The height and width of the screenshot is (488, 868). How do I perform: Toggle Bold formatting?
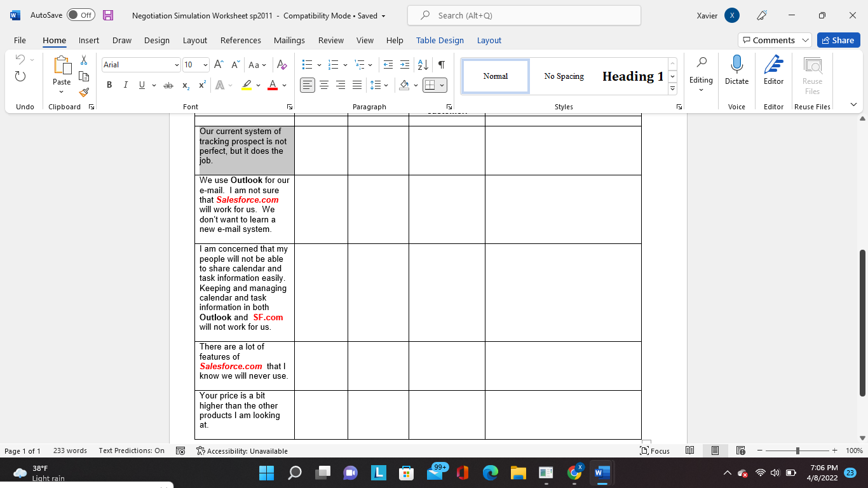pyautogui.click(x=109, y=85)
